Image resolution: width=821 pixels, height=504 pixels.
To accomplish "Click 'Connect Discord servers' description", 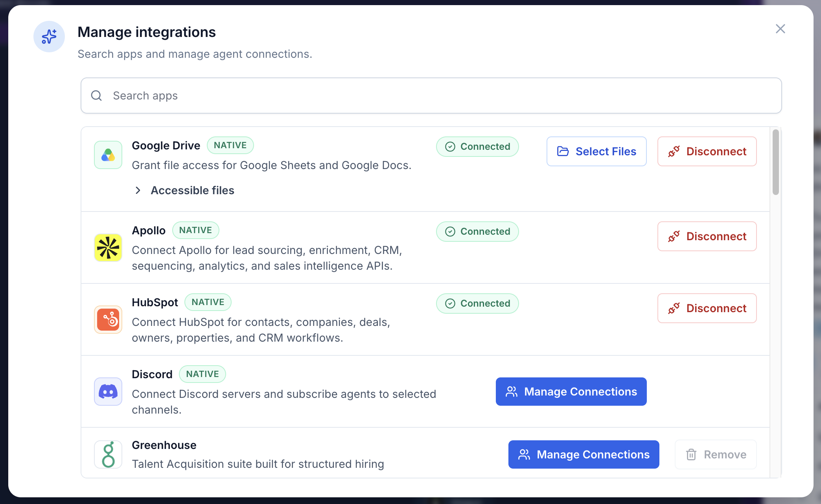I will point(284,402).
